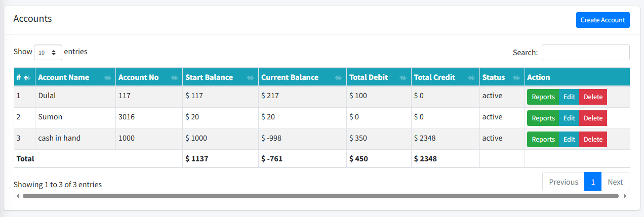
Task: Sort by Current Balance column icon
Action: point(338,78)
